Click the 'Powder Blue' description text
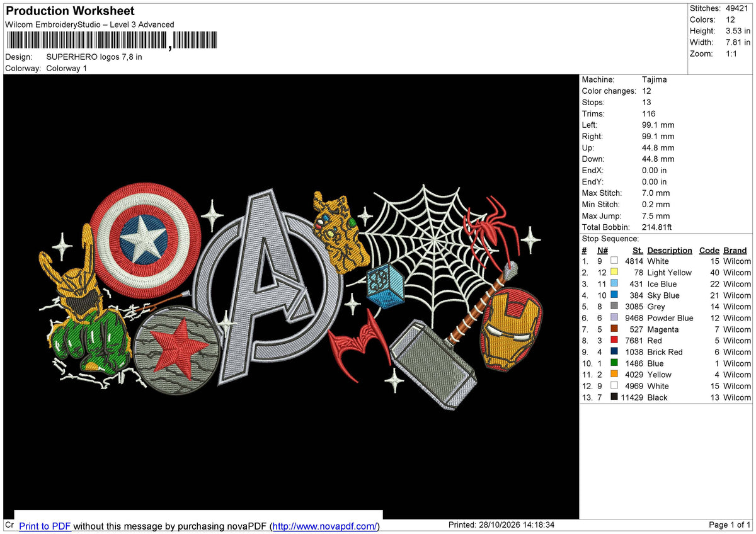756x534 pixels. (x=670, y=317)
